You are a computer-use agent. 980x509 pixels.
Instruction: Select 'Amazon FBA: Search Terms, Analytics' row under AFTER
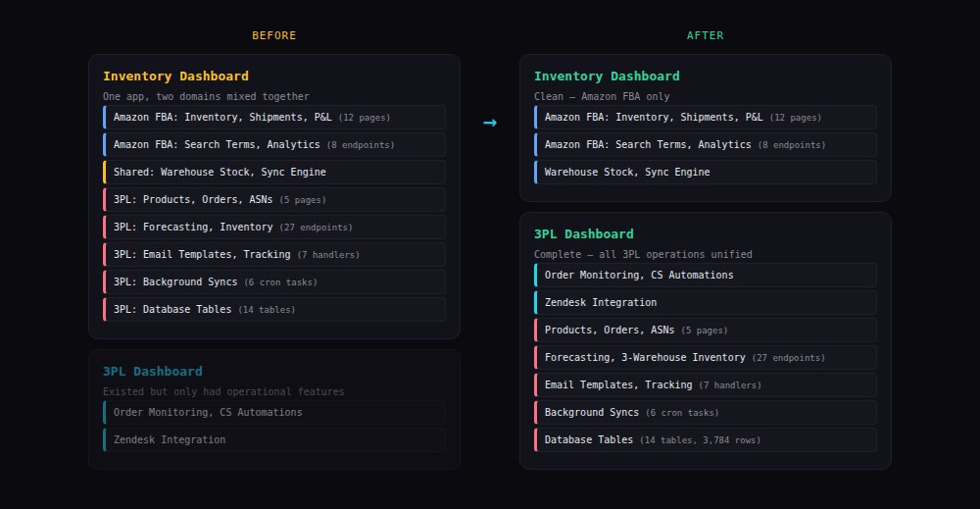tap(706, 144)
